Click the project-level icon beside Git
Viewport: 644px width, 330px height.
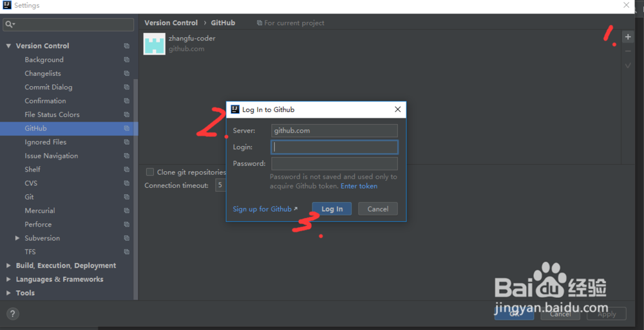click(126, 197)
